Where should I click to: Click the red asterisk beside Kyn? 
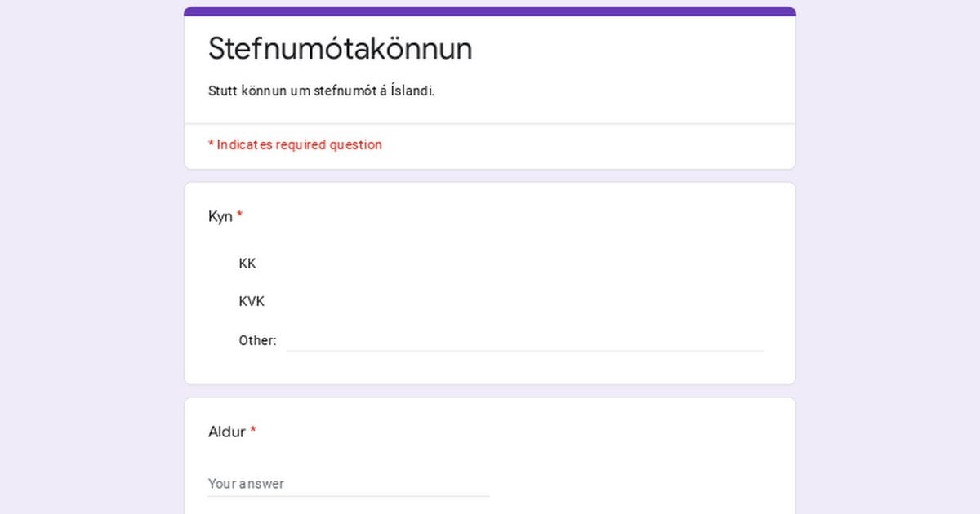240,215
